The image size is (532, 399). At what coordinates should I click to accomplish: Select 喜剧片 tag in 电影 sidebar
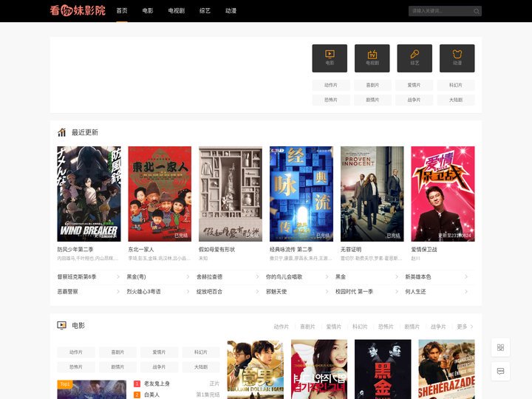pyautogui.click(x=117, y=352)
